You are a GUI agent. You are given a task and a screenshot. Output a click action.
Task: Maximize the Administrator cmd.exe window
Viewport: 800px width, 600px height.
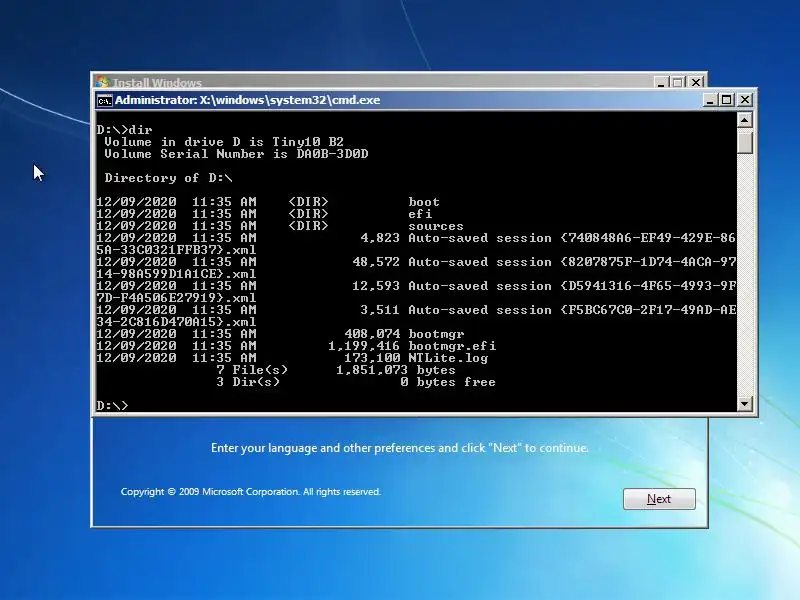(x=727, y=100)
